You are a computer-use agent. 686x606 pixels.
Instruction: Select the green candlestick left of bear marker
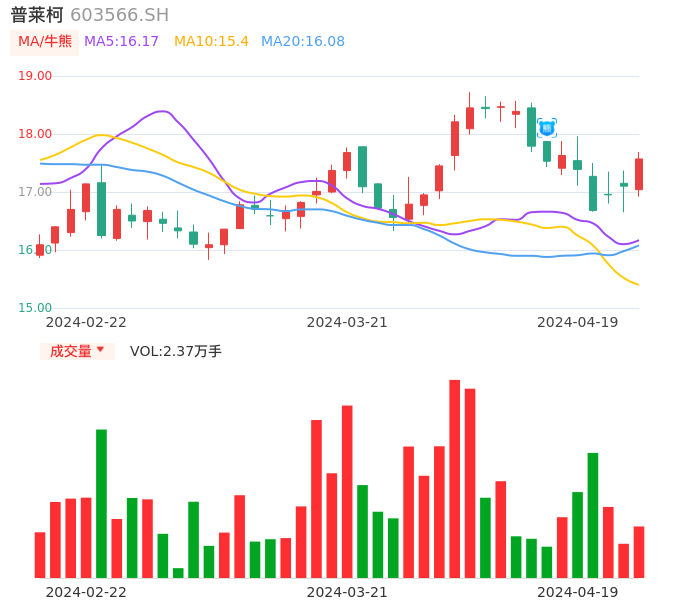tap(531, 126)
